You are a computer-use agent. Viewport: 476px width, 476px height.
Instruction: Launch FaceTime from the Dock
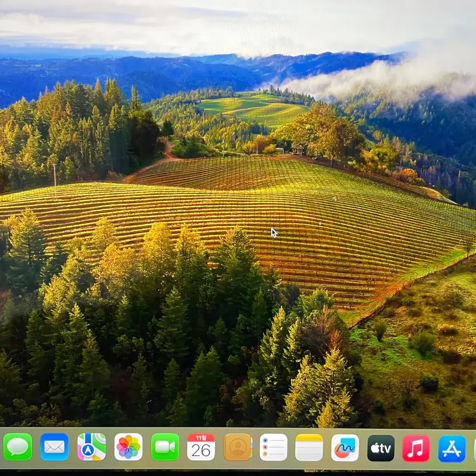tap(165, 447)
